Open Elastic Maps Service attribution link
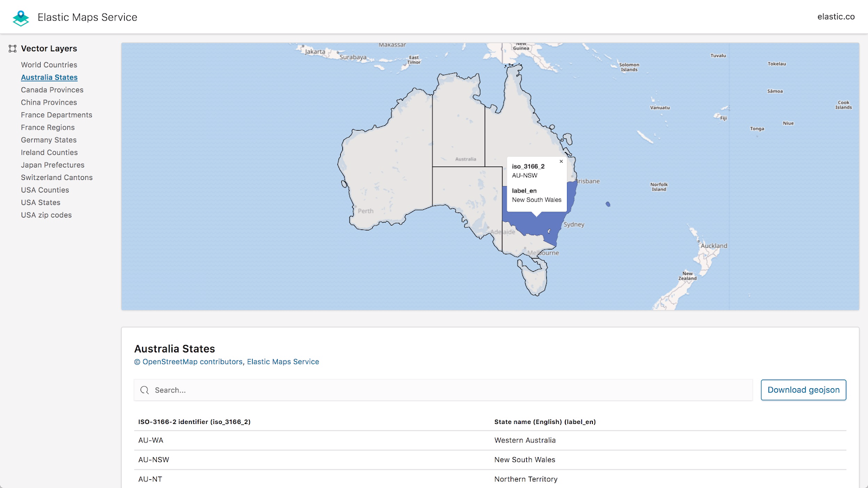 pyautogui.click(x=283, y=362)
